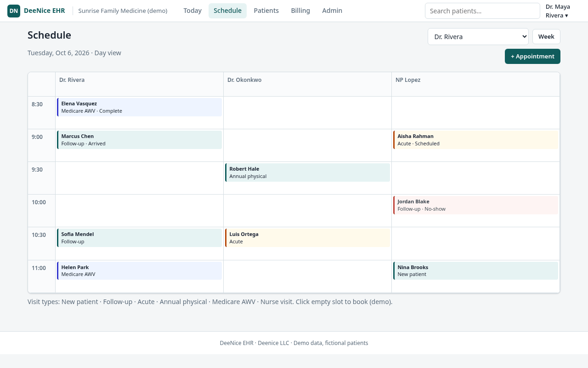
Task: Book empty 11:00 slot for Dr. Okonkwo
Action: 307,276
